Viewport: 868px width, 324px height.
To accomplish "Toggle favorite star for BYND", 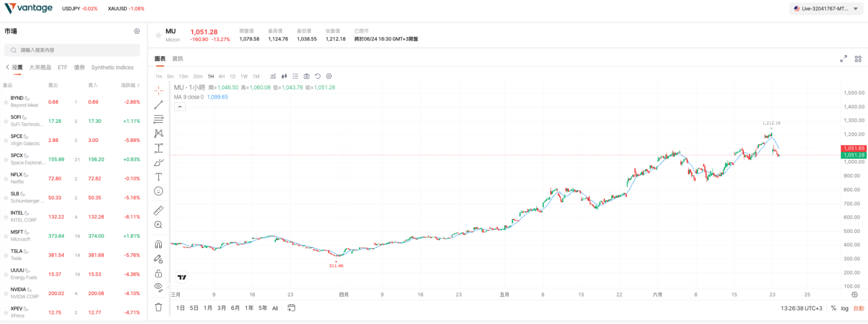I will pos(6,102).
